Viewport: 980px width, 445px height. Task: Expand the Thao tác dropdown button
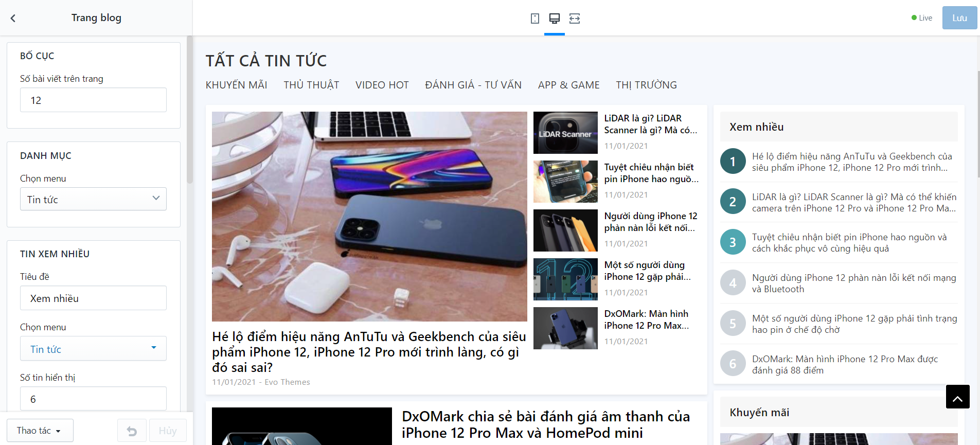click(x=40, y=431)
